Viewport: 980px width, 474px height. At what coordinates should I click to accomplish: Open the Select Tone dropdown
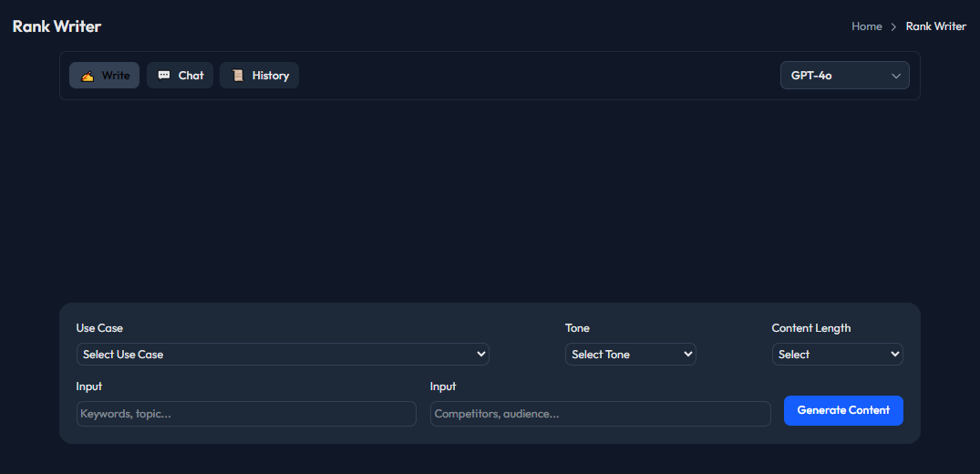tap(630, 354)
